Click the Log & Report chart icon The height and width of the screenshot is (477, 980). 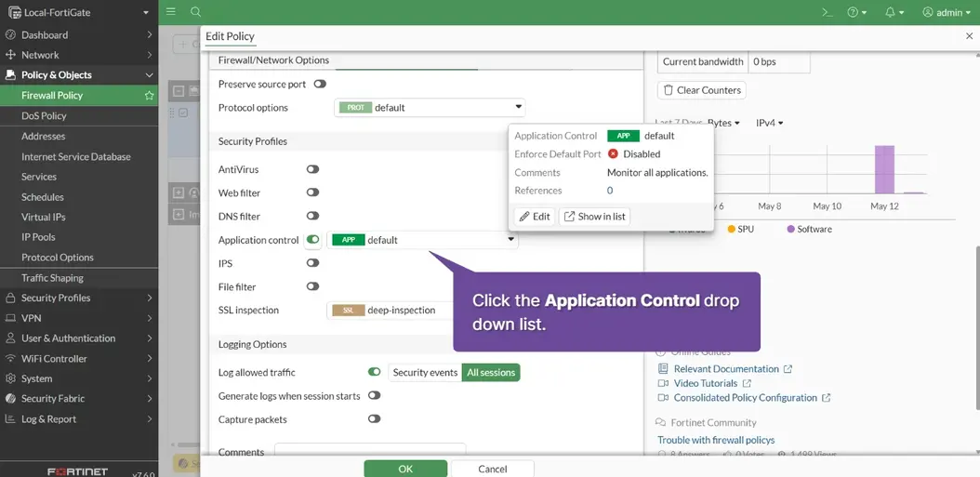coord(10,418)
